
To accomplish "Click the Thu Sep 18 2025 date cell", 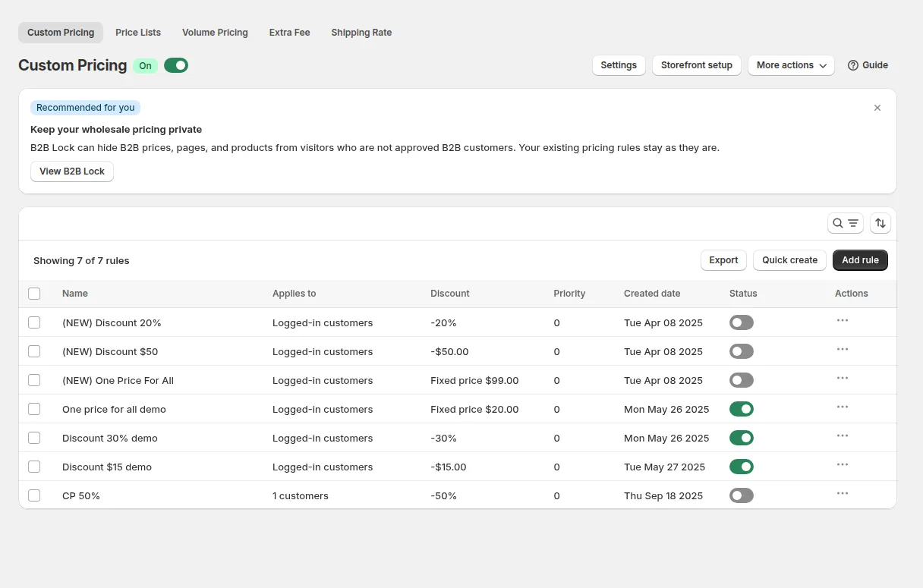I will pyautogui.click(x=663, y=495).
